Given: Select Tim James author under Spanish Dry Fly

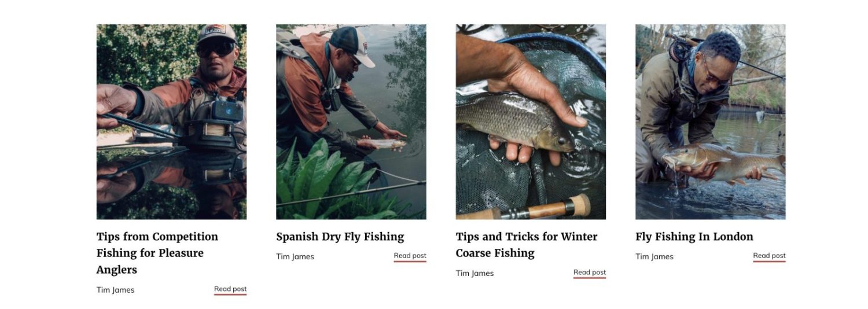Looking at the screenshot, I should click(x=295, y=256).
